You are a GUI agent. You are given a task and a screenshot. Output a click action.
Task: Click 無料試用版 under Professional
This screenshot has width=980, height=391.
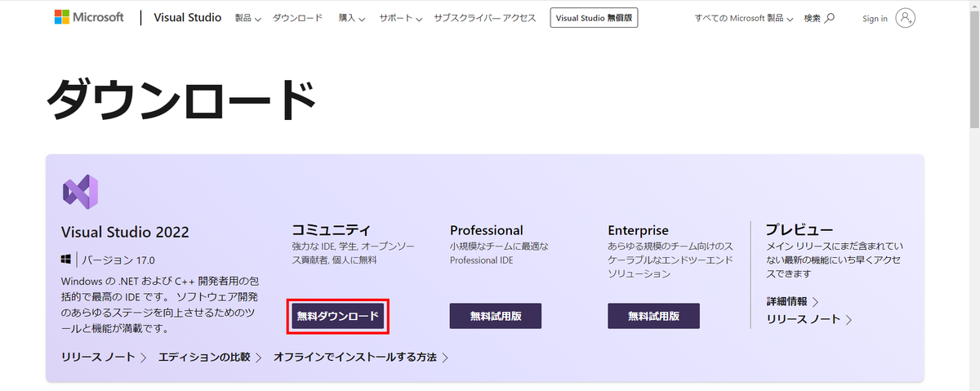pos(496,316)
